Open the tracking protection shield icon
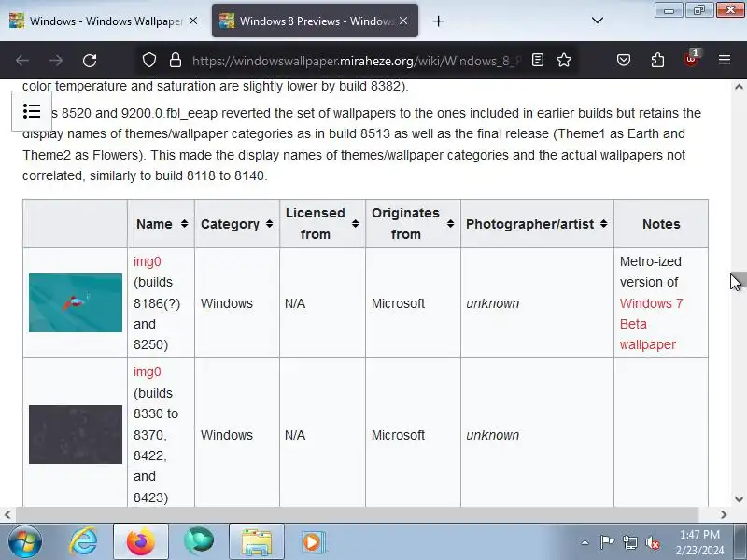Screen dimensions: 747x560 click(149, 60)
